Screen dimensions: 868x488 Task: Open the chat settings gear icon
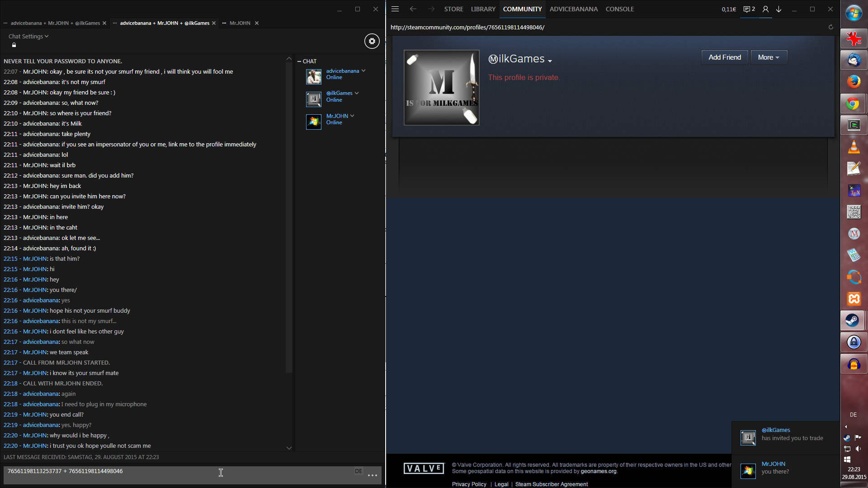[372, 41]
